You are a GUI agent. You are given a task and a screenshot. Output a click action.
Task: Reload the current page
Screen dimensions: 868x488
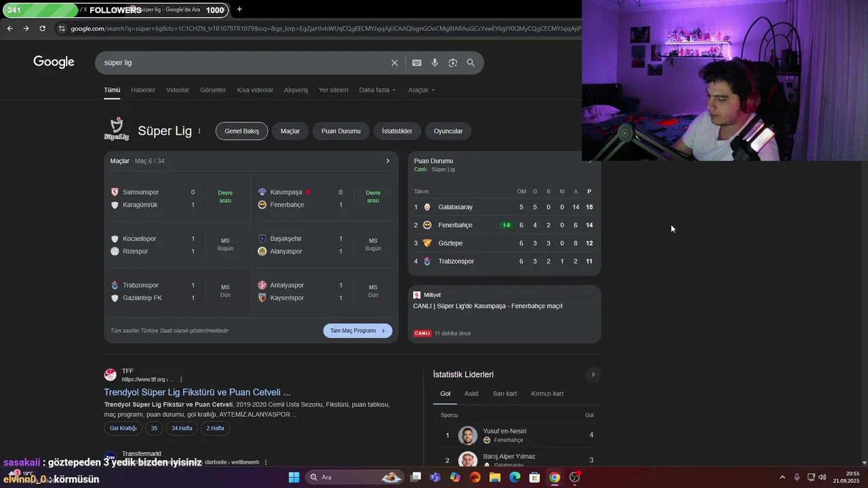pos(42,28)
